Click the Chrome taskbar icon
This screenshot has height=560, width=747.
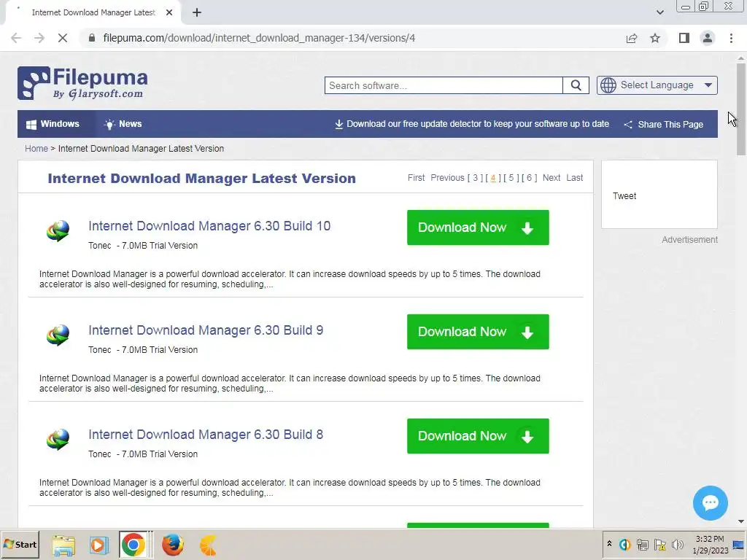[133, 545]
